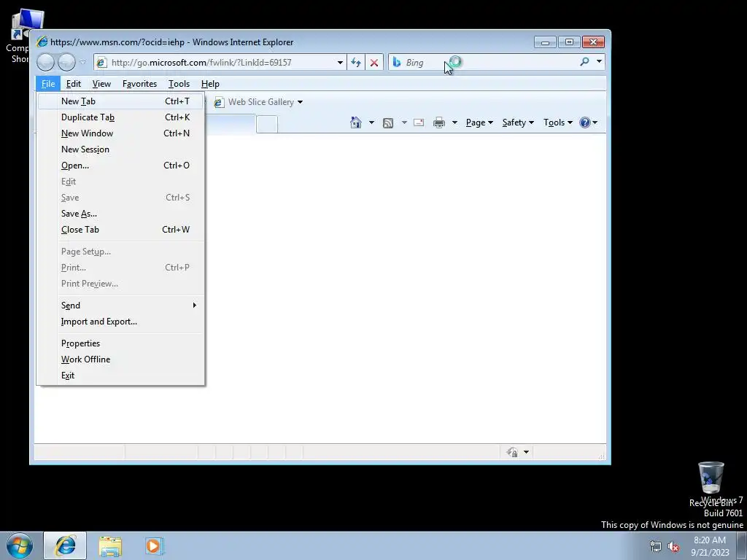Screen dimensions: 747x560
Task: Click the Back navigation arrow
Action: click(46, 62)
